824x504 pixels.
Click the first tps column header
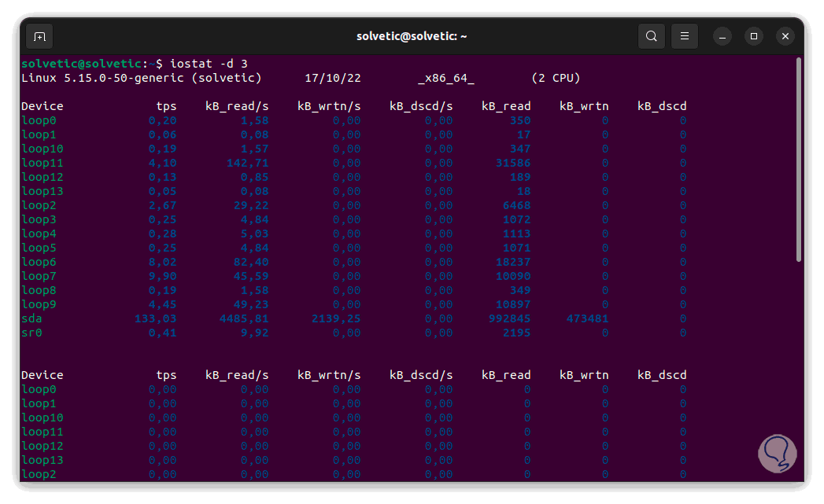(x=166, y=106)
